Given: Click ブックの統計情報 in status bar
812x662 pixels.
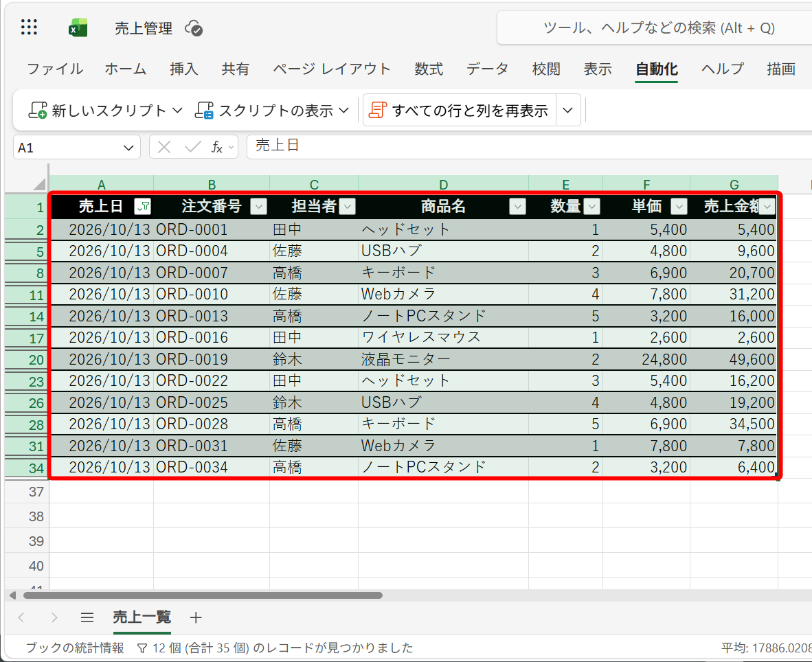Looking at the screenshot, I should (x=75, y=648).
